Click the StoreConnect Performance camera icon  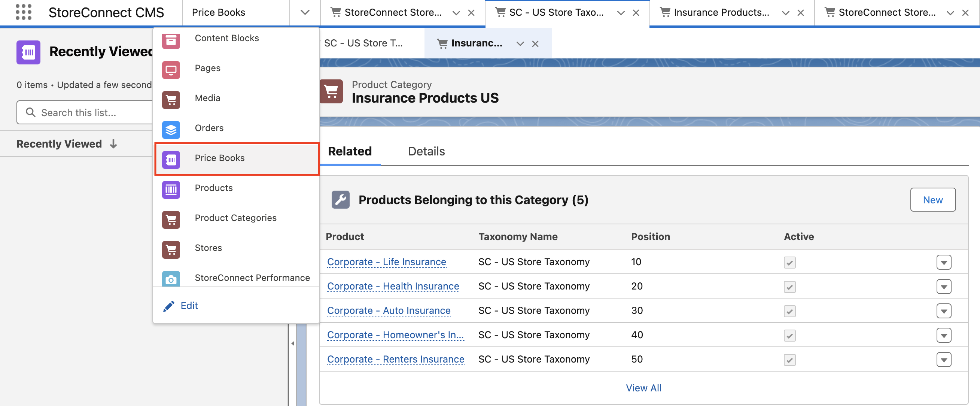(171, 279)
